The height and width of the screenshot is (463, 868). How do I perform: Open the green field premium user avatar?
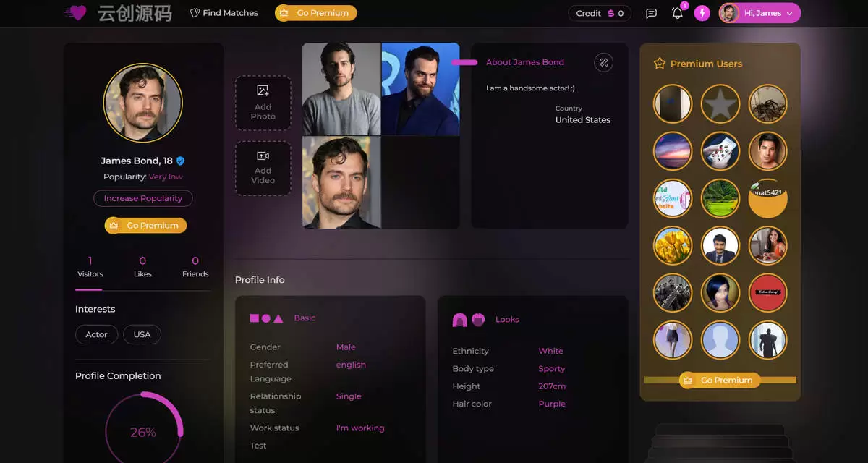(720, 199)
